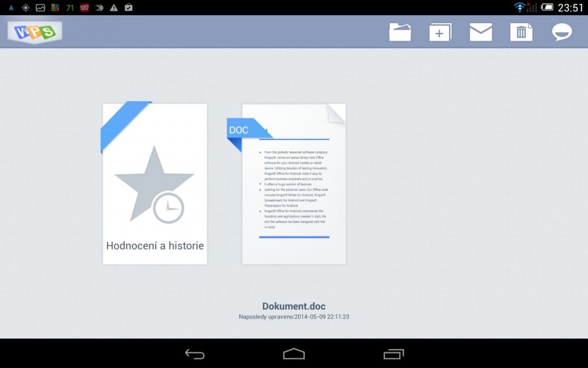
Task: Open the Recent apps overview button
Action: point(393,354)
